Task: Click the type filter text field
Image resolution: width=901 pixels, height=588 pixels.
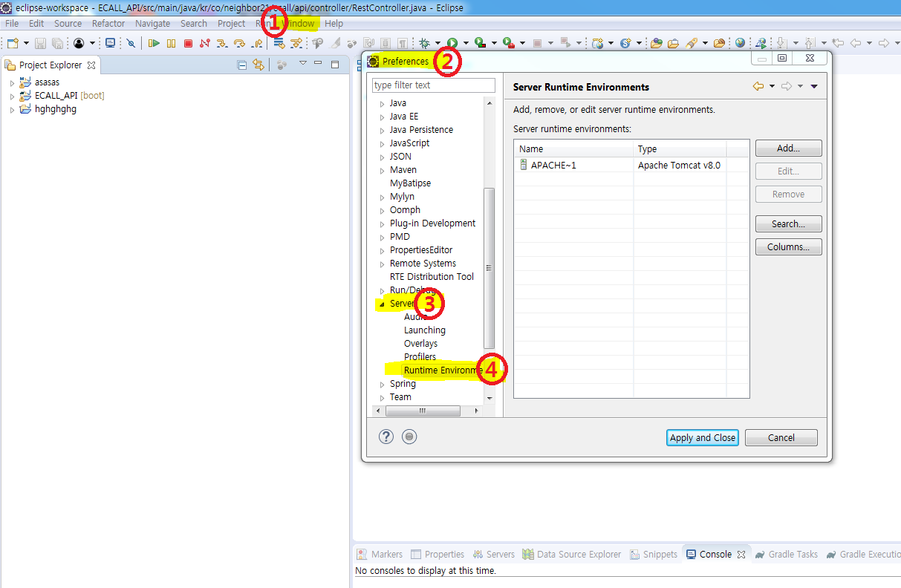Action: (433, 85)
